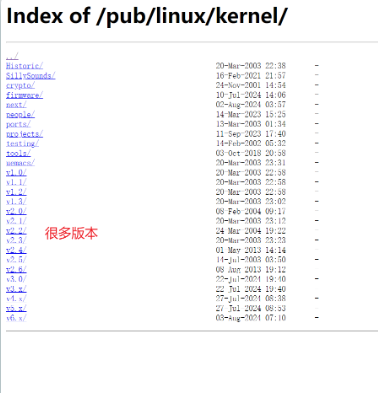
Task: Open the v1.0/ kernel folder
Action: (16, 172)
